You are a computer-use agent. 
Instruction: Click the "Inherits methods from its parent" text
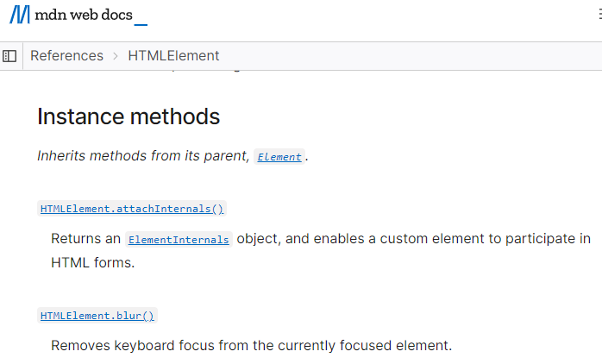(x=142, y=156)
